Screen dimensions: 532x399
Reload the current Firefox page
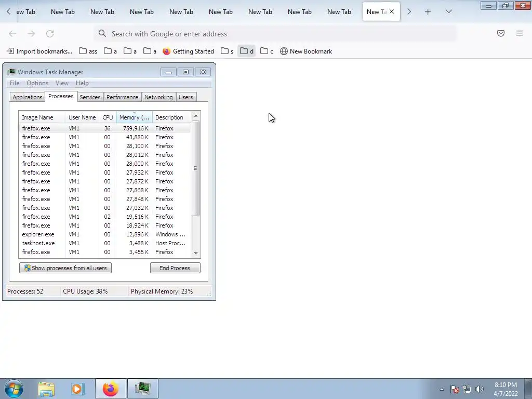pos(50,34)
